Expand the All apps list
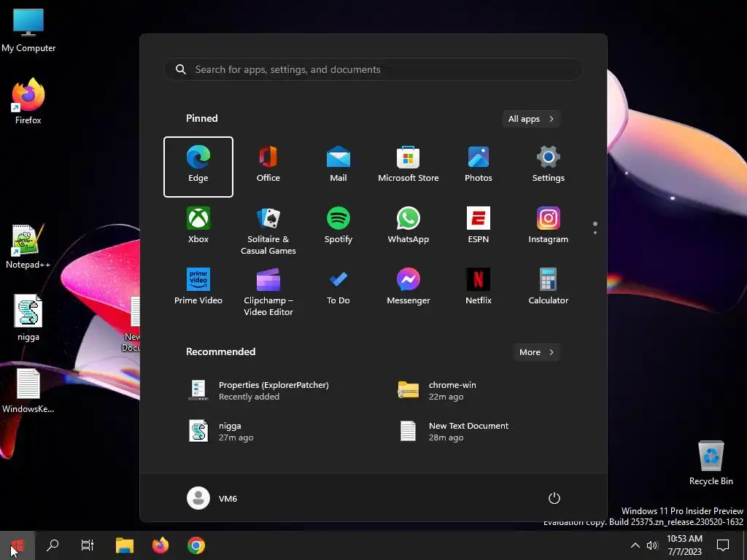Screen dimensions: 747x560 (x=531, y=119)
